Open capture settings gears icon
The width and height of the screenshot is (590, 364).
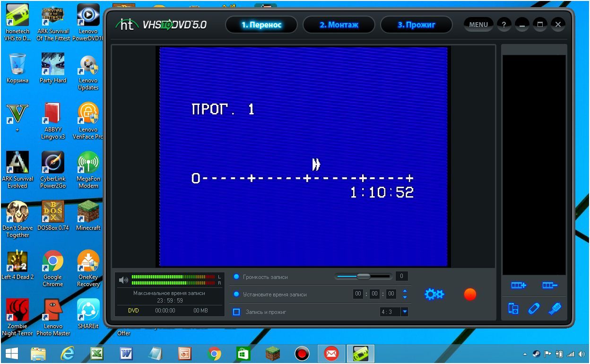tap(434, 294)
